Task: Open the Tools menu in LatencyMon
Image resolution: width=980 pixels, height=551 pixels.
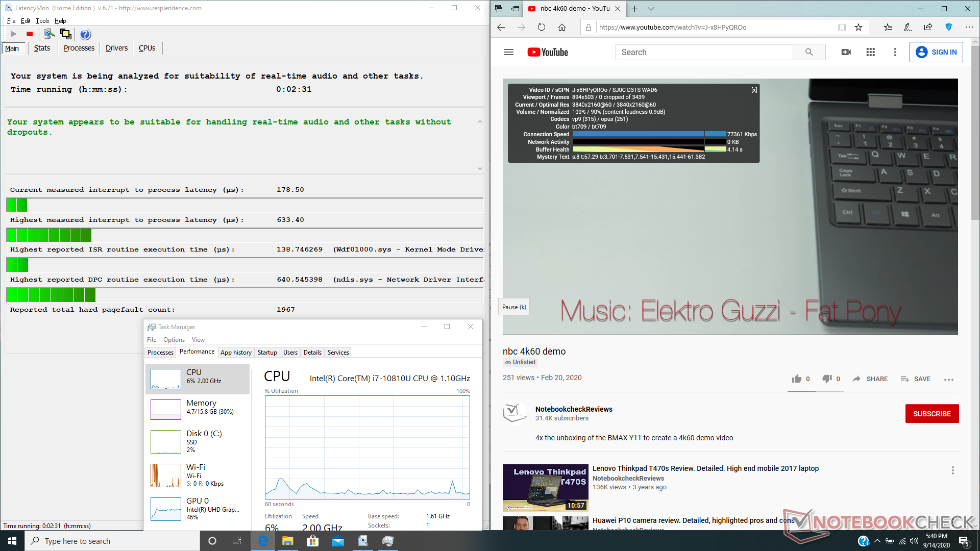Action: [x=42, y=21]
